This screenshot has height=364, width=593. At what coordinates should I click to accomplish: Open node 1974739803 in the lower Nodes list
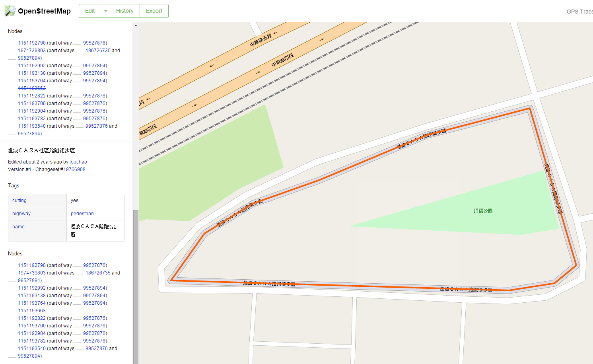(x=32, y=273)
